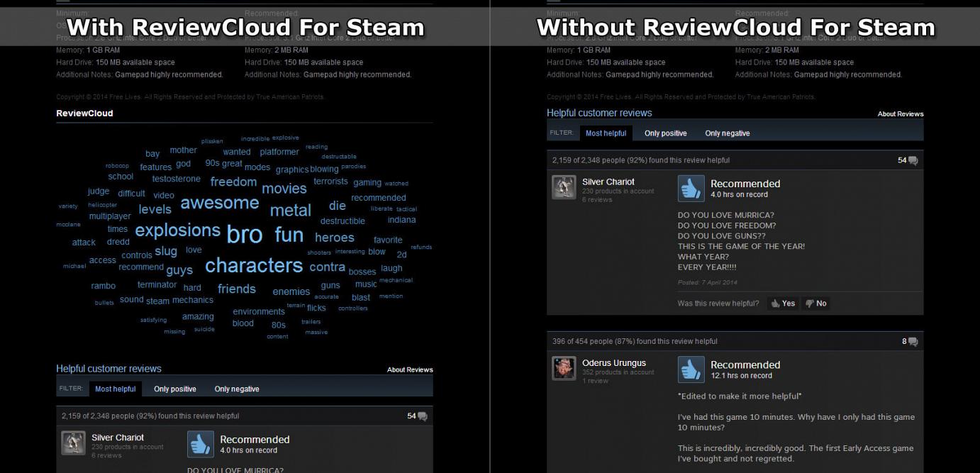This screenshot has width=980, height=473.
Task: Open About Reviews link in With ReviewCloud panel
Action: 410,370
